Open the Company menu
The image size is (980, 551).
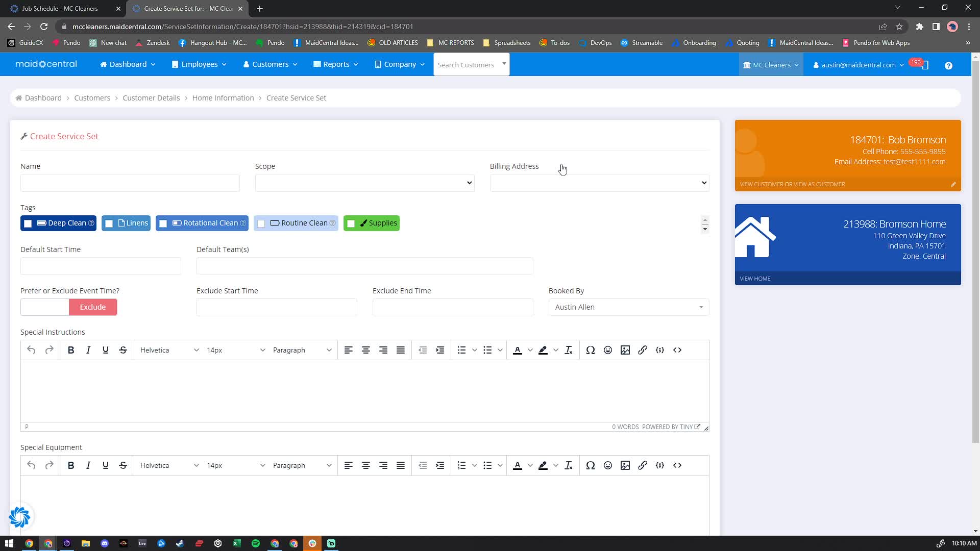[399, 64]
